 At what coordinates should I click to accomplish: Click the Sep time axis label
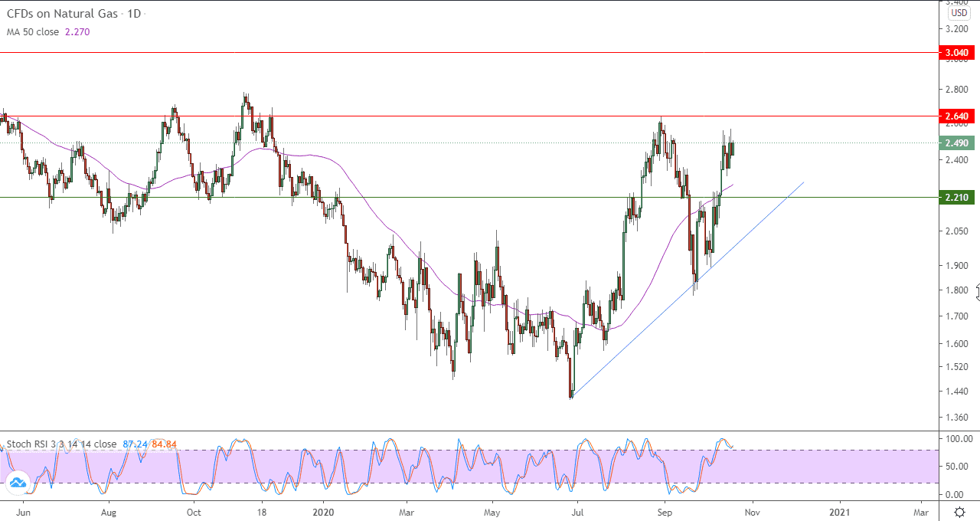click(665, 512)
